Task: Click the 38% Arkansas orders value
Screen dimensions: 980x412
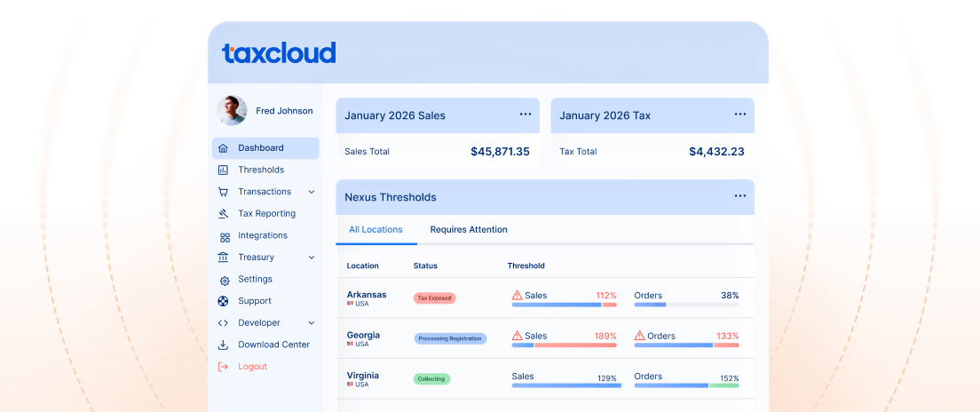Action: (x=730, y=296)
